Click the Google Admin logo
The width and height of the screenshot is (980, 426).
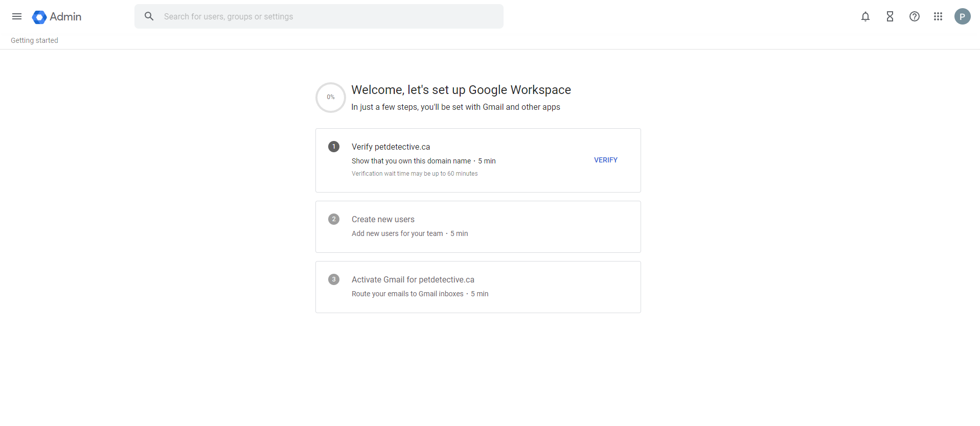(x=39, y=17)
